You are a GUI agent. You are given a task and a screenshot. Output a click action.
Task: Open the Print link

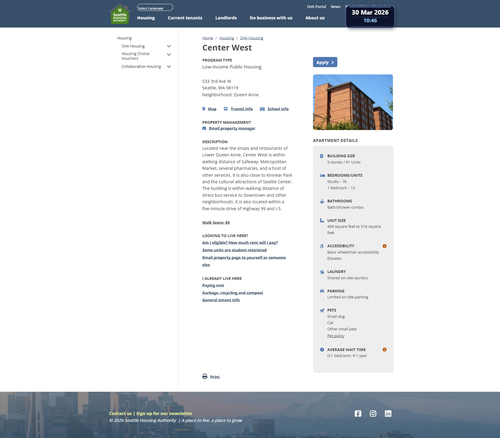[x=215, y=377]
